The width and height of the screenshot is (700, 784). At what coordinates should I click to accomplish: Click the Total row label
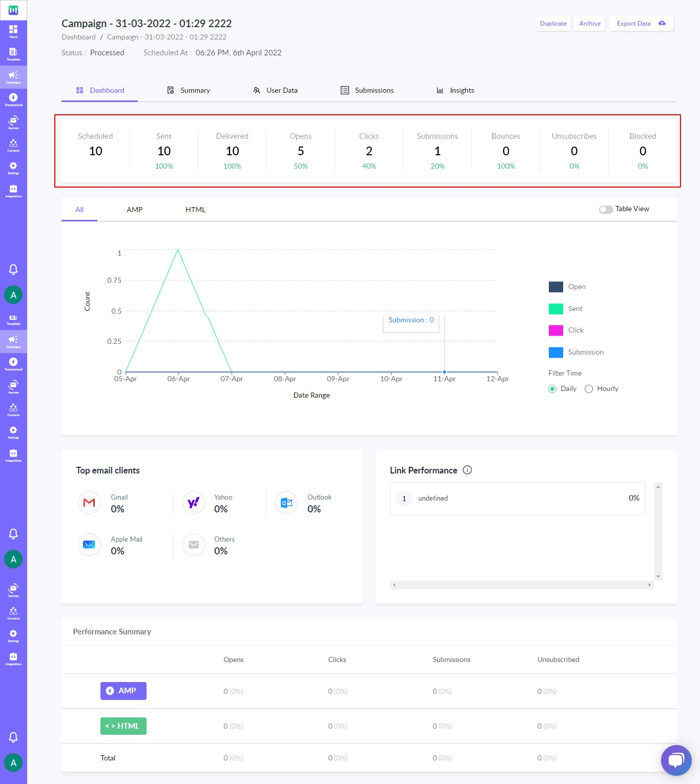108,758
